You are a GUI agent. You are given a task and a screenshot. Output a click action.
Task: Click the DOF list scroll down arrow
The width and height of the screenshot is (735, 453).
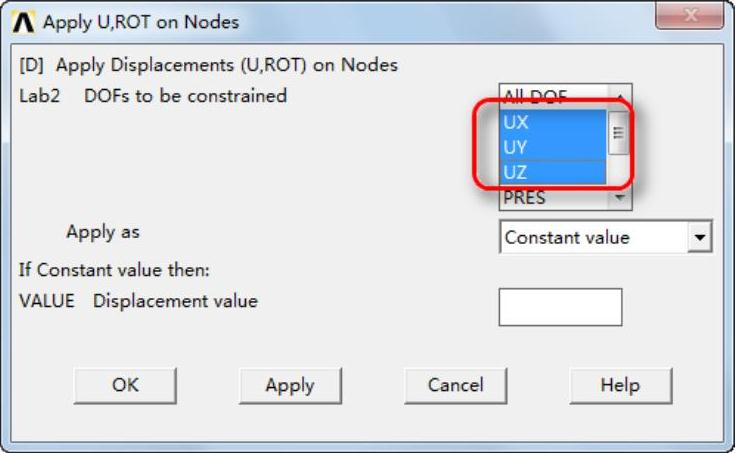click(x=620, y=198)
